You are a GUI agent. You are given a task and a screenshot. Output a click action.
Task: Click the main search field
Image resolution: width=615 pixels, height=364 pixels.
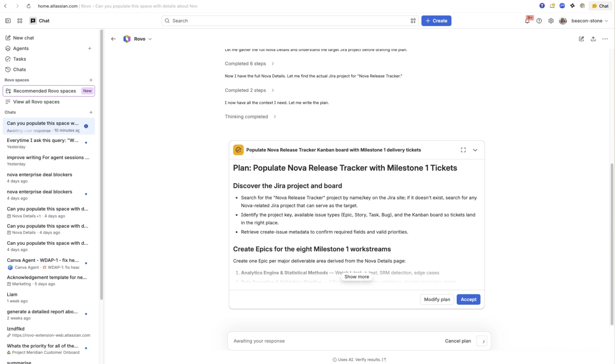pos(290,21)
